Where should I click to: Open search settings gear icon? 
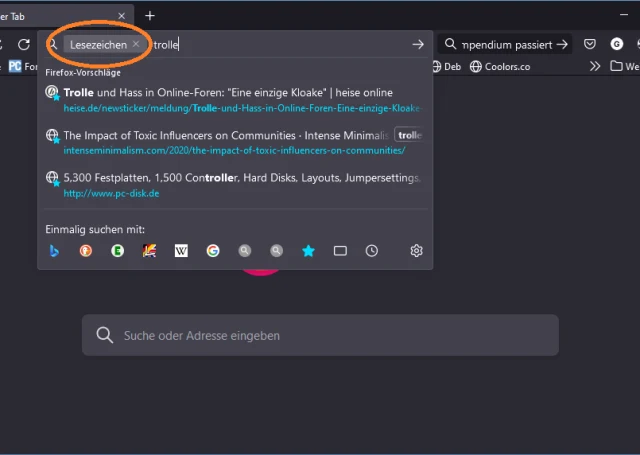[416, 251]
